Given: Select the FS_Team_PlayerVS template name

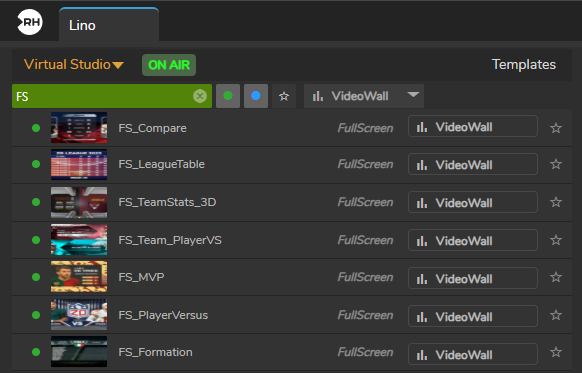Looking at the screenshot, I should (170, 240).
